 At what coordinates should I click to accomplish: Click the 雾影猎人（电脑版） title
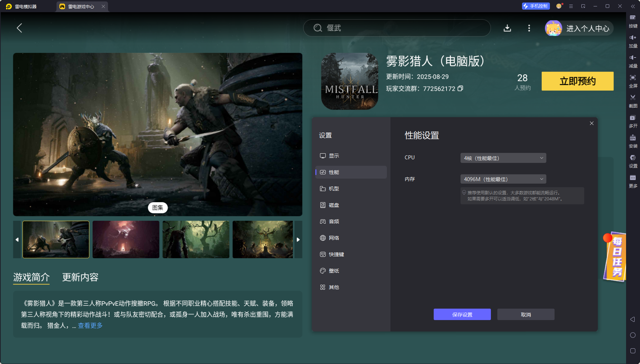[x=435, y=61]
